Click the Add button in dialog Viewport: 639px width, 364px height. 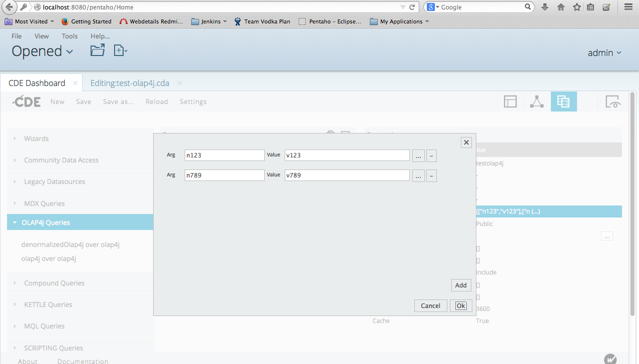pyautogui.click(x=461, y=285)
